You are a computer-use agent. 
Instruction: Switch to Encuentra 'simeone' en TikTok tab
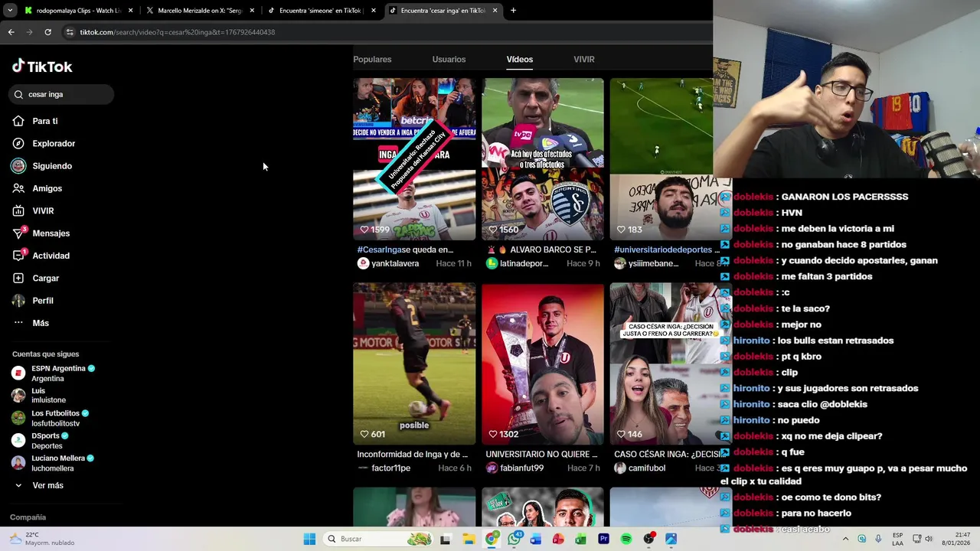(322, 11)
